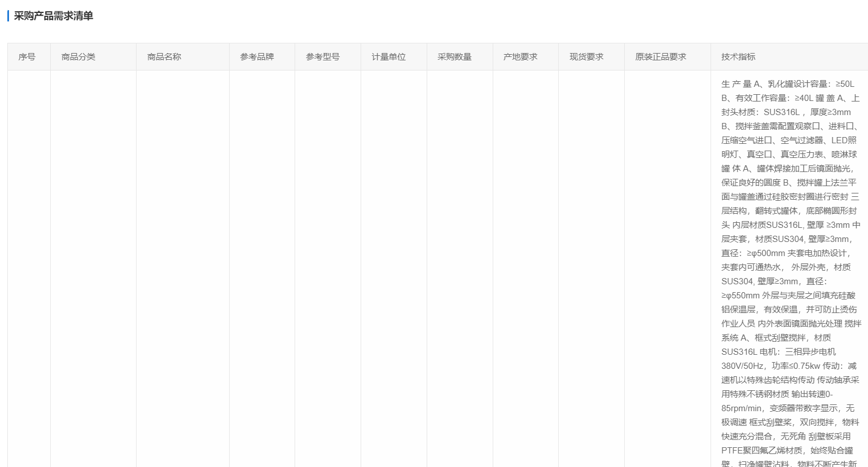Screen dimensions: 868x467
Task: Click the 产地要求 column header
Action: 520,57
